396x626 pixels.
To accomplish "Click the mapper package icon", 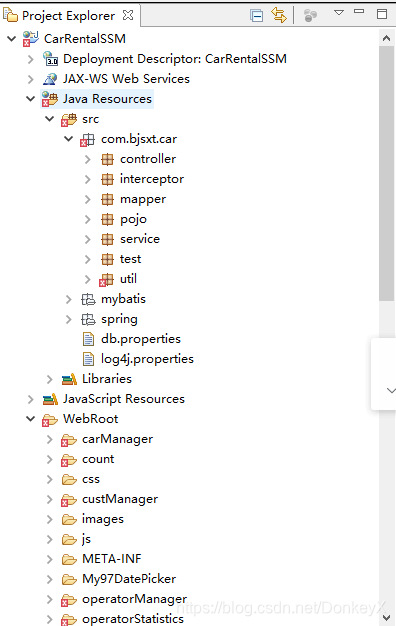I will pos(107,199).
